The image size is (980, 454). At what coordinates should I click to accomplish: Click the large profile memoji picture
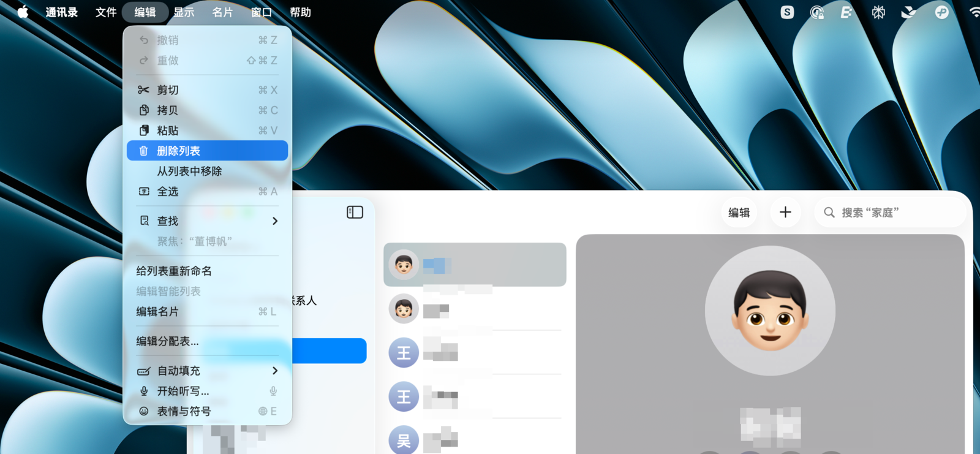pos(770,311)
